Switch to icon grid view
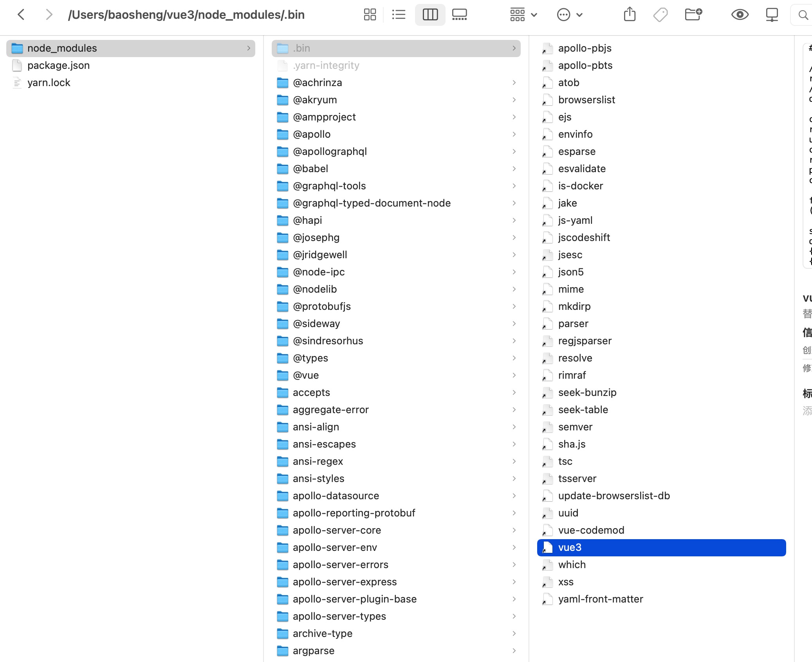The image size is (812, 662). [x=370, y=15]
